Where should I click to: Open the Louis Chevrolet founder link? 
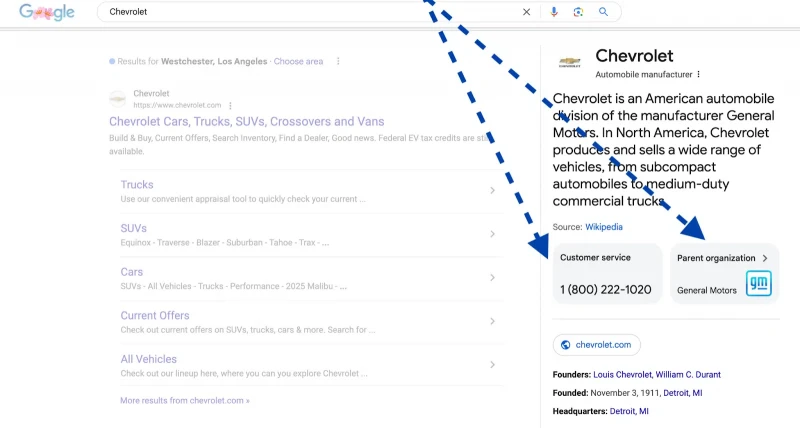tap(622, 374)
